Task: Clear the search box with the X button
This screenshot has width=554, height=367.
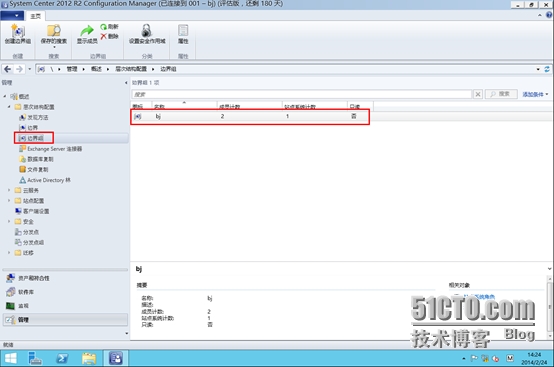Action: (478, 94)
